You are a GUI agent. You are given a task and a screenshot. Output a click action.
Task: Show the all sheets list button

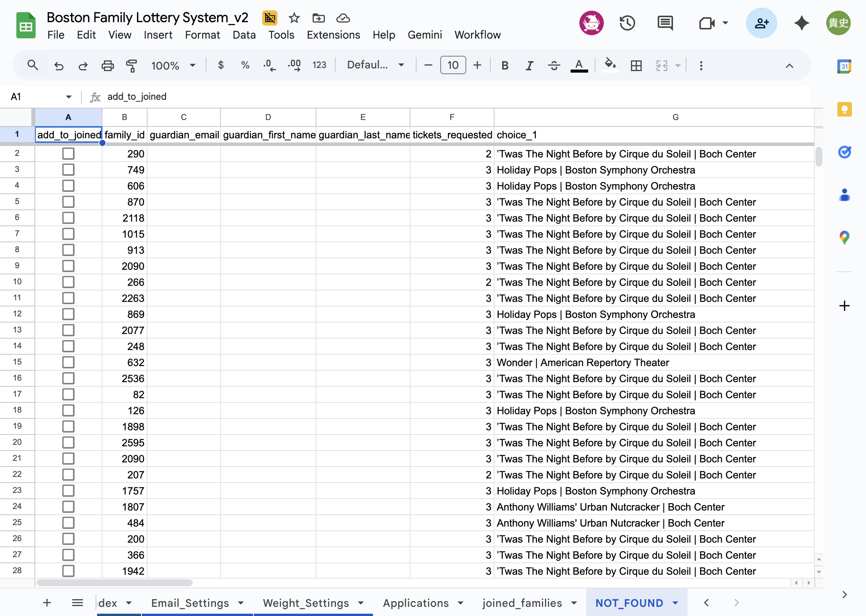coord(77,603)
